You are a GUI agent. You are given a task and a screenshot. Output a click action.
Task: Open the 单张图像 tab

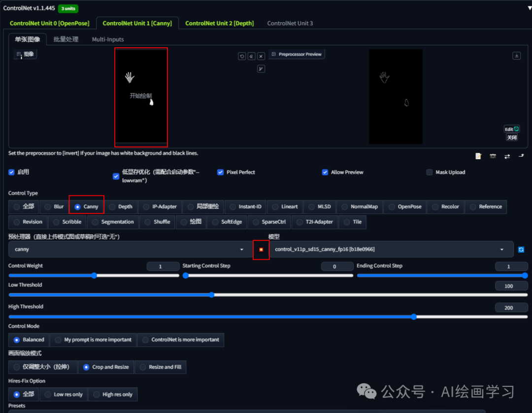tap(28, 39)
